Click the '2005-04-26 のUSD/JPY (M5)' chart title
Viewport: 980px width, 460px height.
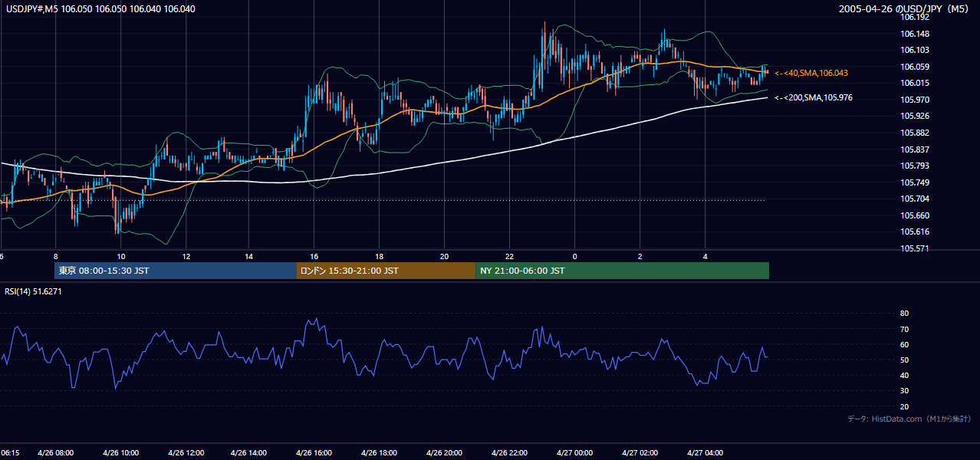[x=905, y=9]
